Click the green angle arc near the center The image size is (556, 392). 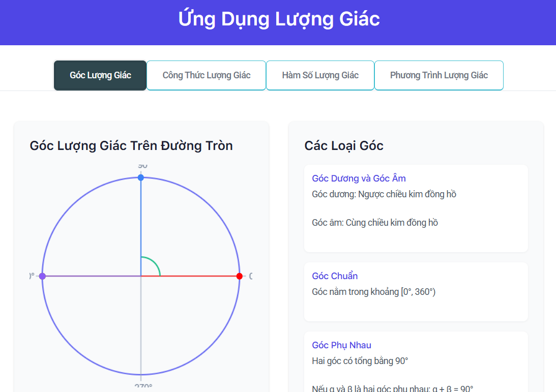tap(155, 262)
